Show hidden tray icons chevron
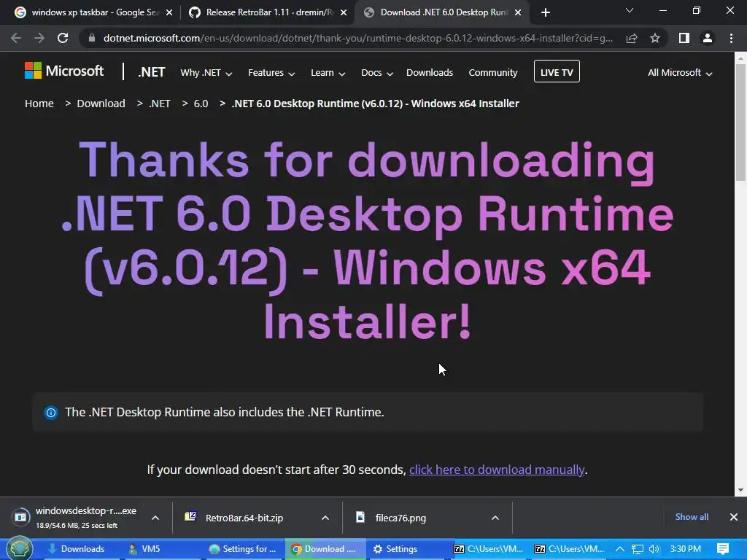The image size is (747, 560). [620, 549]
